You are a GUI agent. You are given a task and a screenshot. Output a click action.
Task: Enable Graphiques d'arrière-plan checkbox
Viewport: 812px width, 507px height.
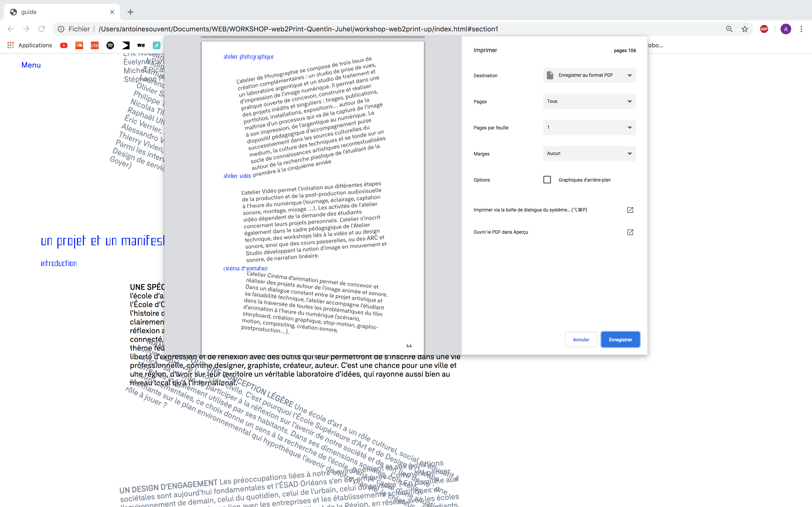pyautogui.click(x=547, y=180)
